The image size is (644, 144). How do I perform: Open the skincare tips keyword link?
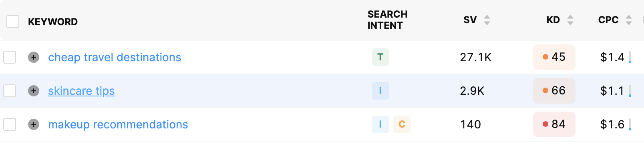coord(81,91)
